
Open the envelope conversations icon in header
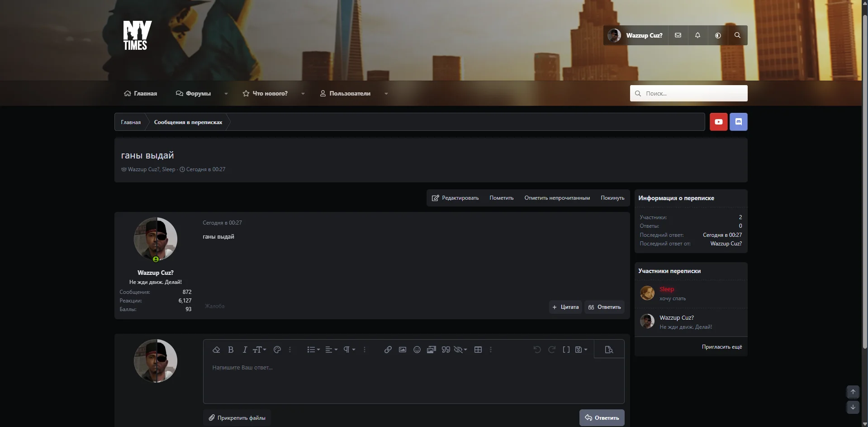point(678,35)
